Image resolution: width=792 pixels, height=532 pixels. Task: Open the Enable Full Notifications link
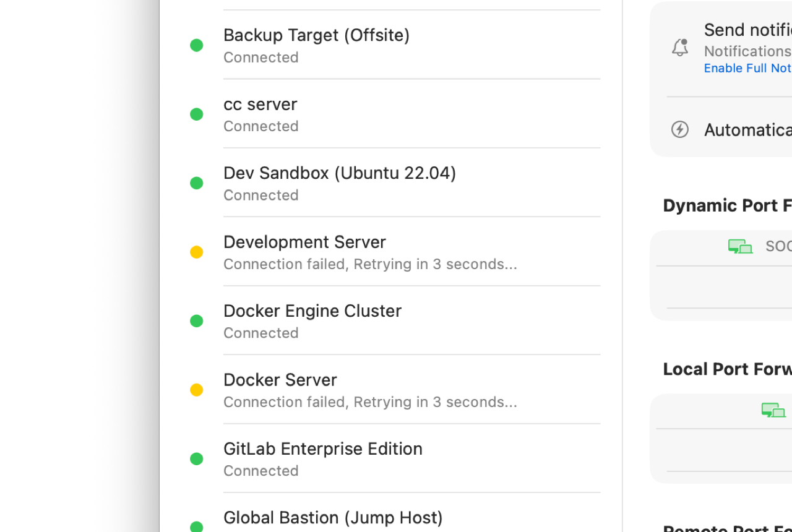747,68
